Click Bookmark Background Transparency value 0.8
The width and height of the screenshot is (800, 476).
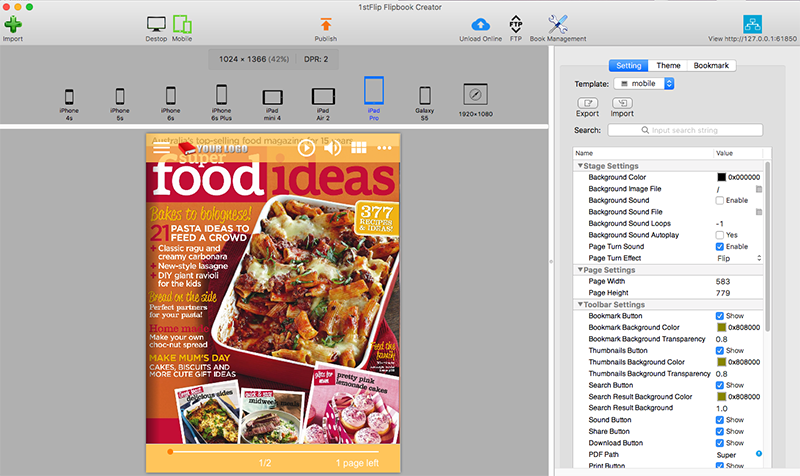pos(721,339)
